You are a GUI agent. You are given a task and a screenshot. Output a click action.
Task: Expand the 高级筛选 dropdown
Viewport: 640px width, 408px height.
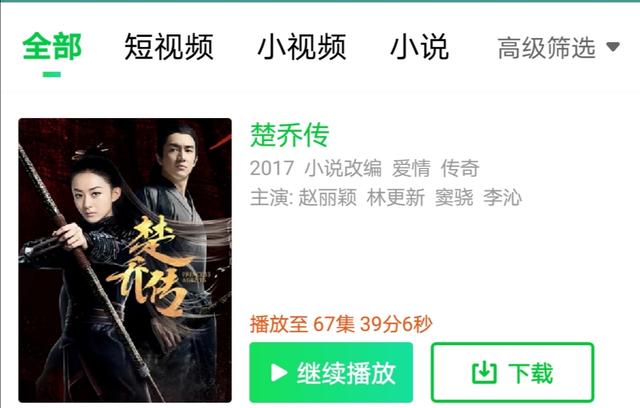[x=559, y=48]
